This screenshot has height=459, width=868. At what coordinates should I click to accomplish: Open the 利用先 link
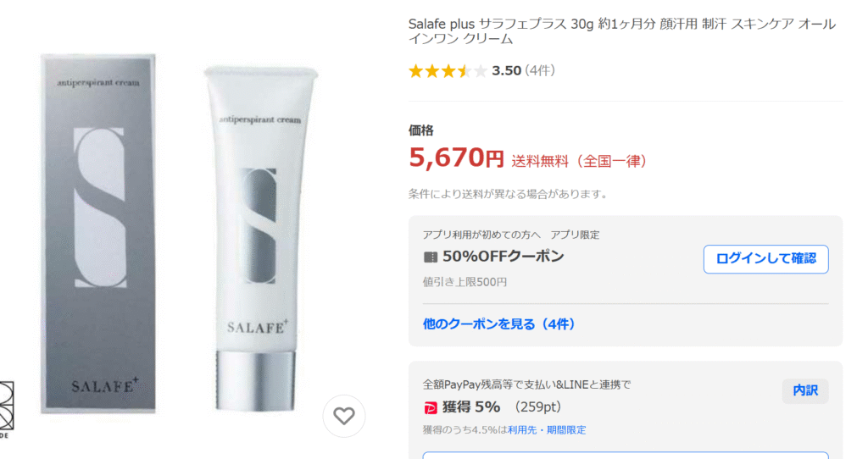pyautogui.click(x=519, y=430)
